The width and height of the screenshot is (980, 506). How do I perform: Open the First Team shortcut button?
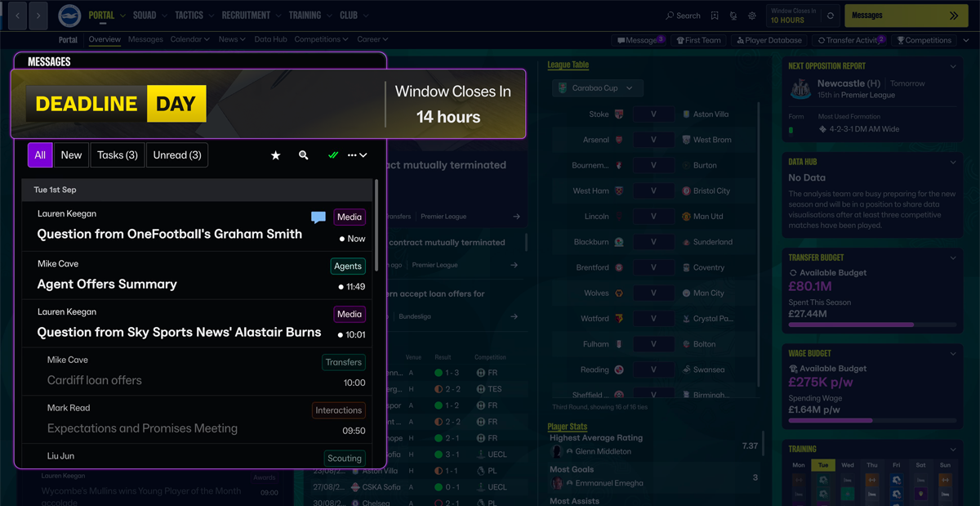click(699, 40)
